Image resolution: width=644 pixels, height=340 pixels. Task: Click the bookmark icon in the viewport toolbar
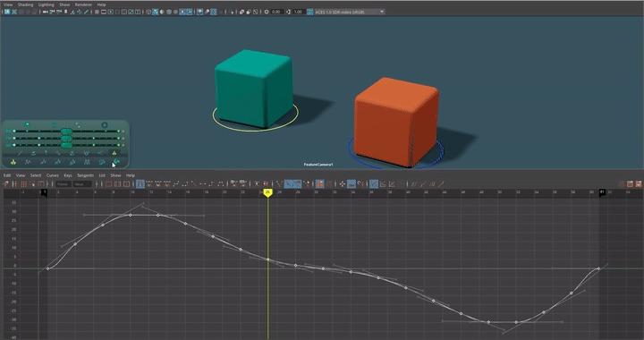tap(65, 12)
